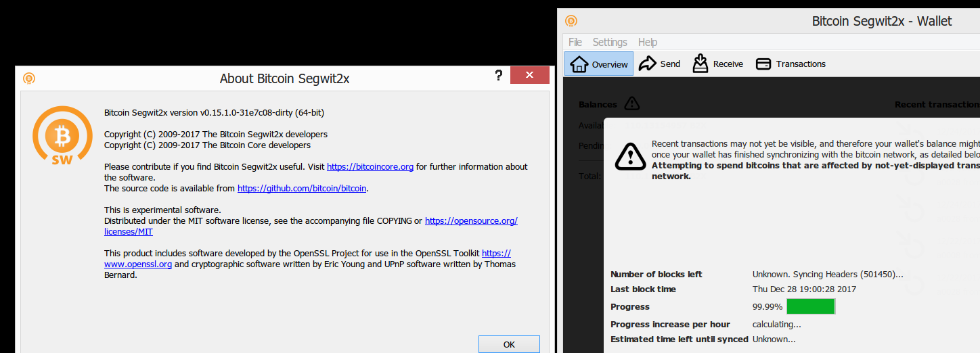The image size is (980, 353).
Task: Switch to the Receive tab
Action: [718, 64]
